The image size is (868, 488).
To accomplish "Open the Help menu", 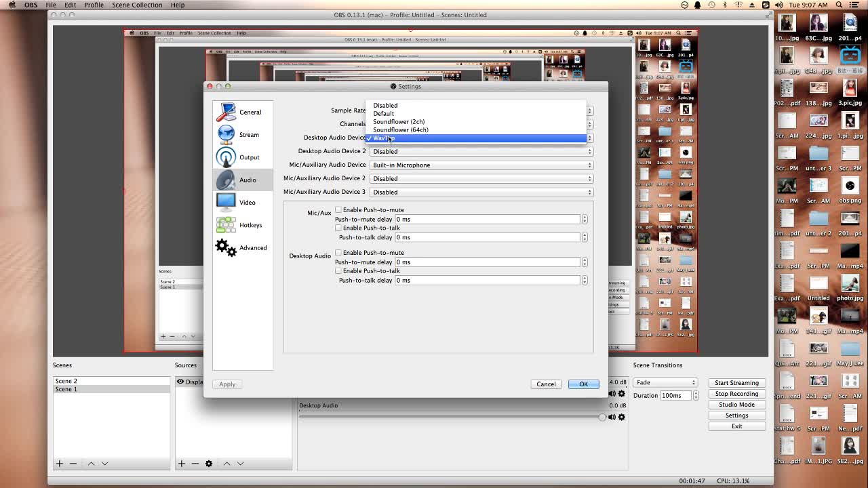I will click(178, 5).
